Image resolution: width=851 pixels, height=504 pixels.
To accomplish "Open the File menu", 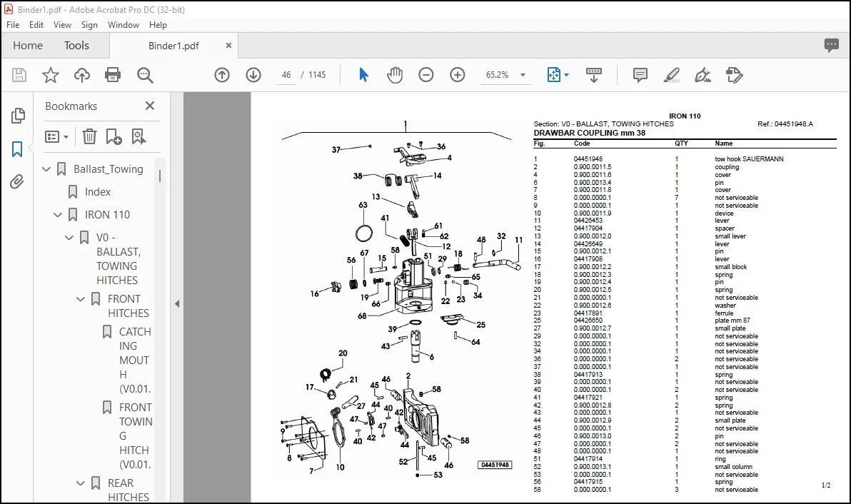I will point(13,25).
